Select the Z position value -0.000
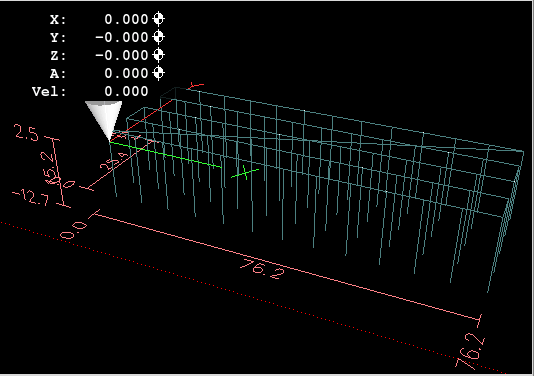534x376 pixels. [122, 55]
